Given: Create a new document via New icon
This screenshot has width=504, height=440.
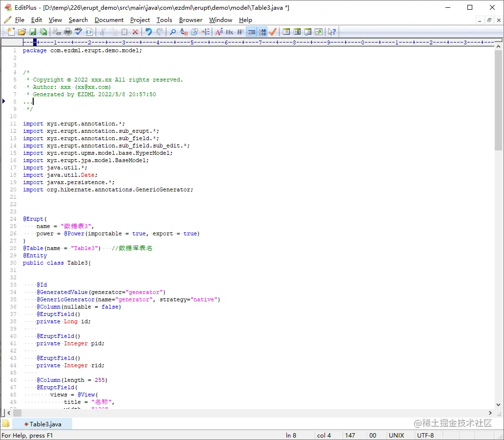Looking at the screenshot, I should [x=11, y=32].
